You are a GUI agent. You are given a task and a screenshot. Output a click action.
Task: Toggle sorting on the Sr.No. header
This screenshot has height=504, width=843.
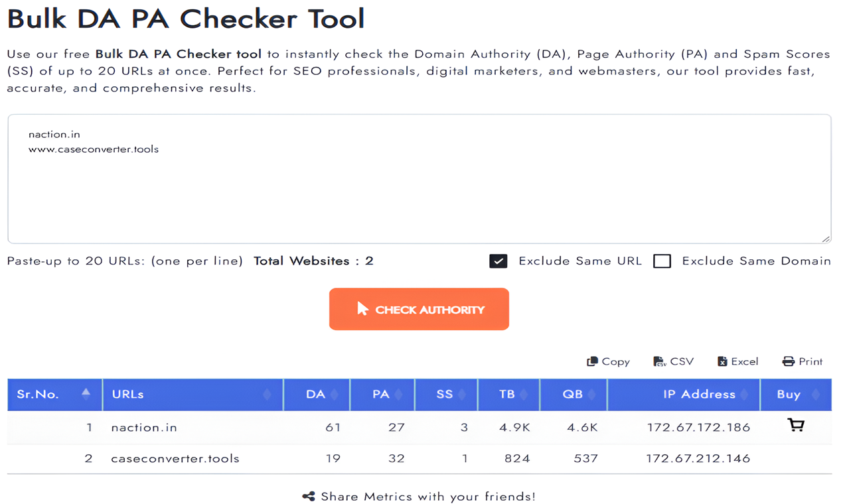coord(86,393)
